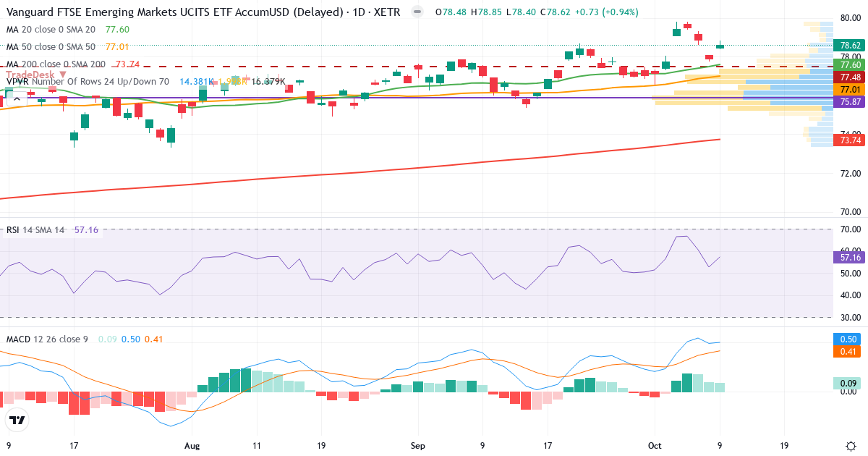
Task: Select the VPVR indicator legend
Action: coord(88,82)
